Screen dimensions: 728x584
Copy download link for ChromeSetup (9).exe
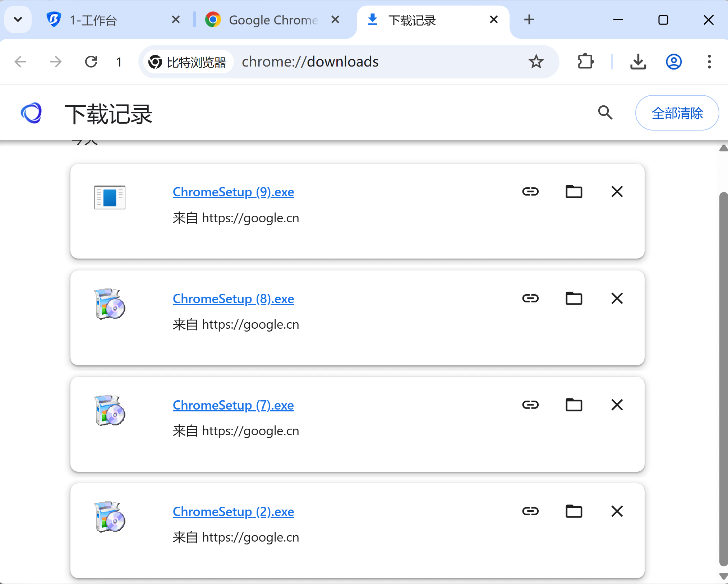[530, 191]
